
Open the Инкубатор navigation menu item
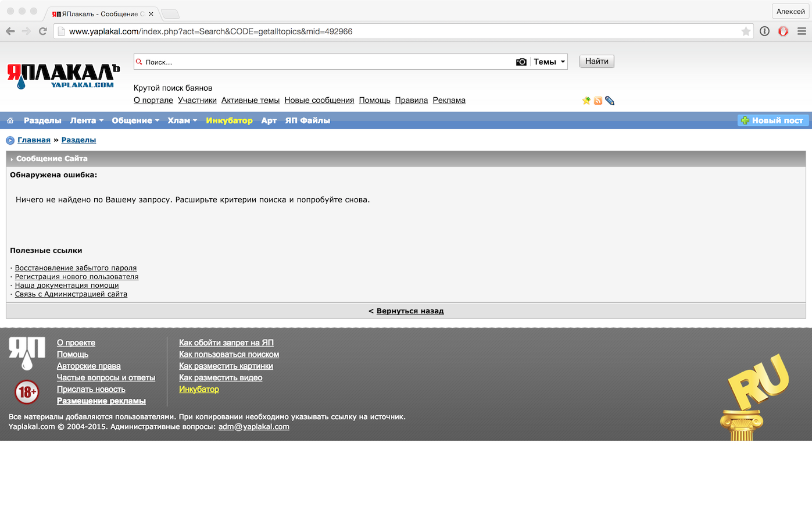[229, 120]
